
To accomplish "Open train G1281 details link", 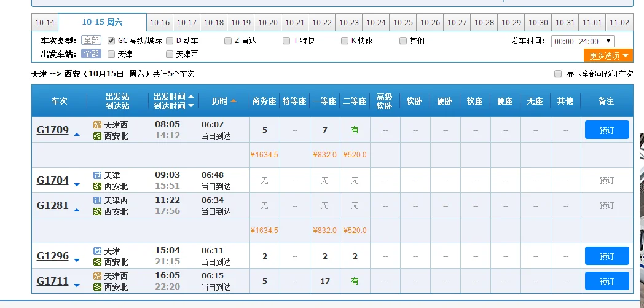I will click(53, 205).
